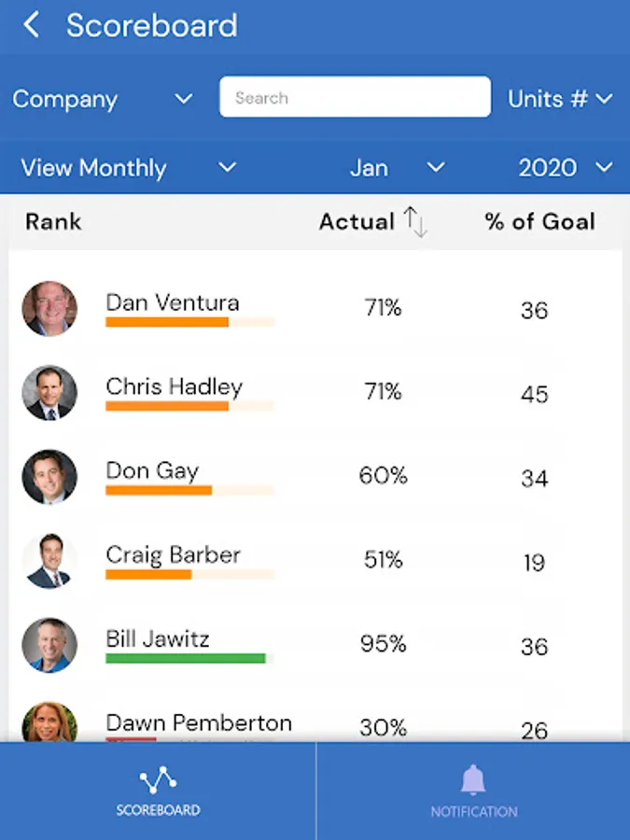This screenshot has height=840, width=630.
Task: Tap the Notification bell icon
Action: pos(473,780)
